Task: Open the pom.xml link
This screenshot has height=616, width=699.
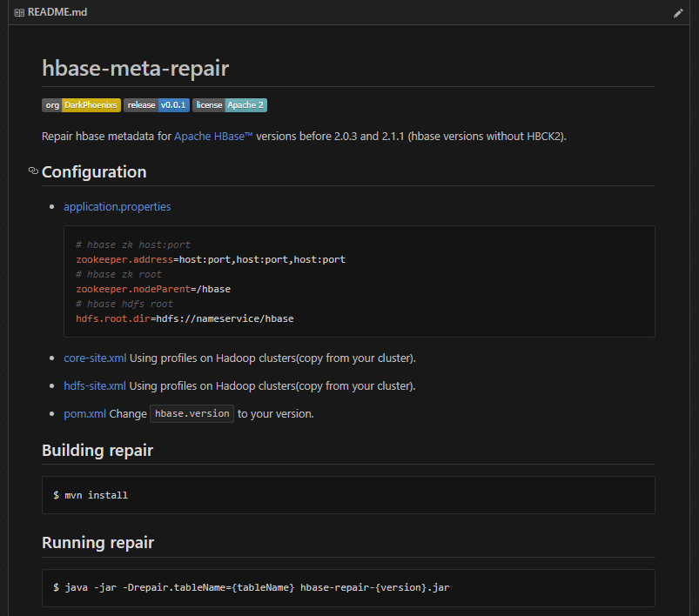Action: pos(84,414)
